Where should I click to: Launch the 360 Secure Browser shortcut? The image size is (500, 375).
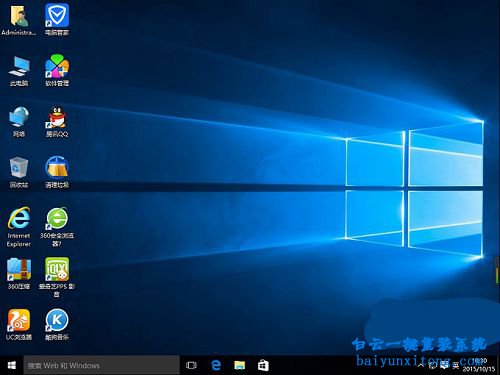(x=57, y=227)
